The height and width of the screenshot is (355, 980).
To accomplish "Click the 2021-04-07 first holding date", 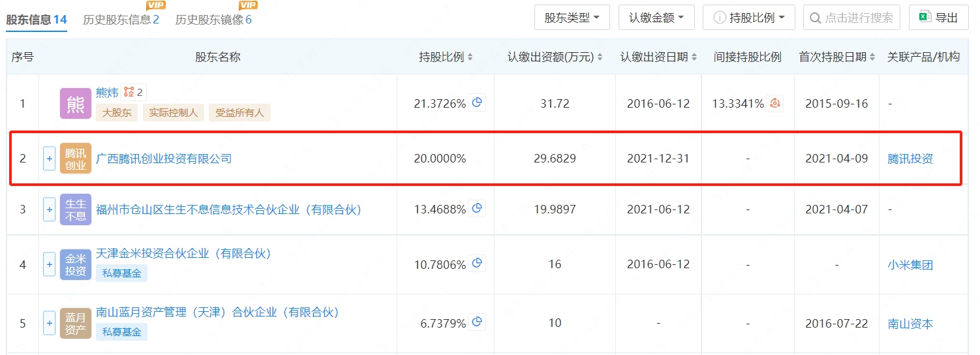I will 836,209.
